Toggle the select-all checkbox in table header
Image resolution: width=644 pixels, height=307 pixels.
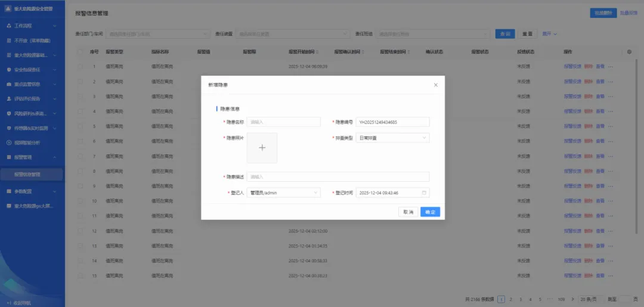point(80,52)
